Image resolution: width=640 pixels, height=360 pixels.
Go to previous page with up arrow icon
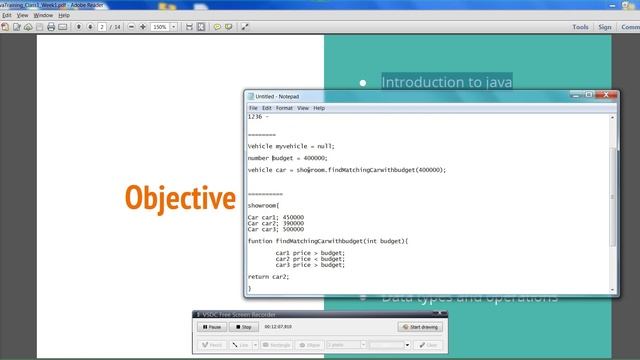(x=79, y=27)
